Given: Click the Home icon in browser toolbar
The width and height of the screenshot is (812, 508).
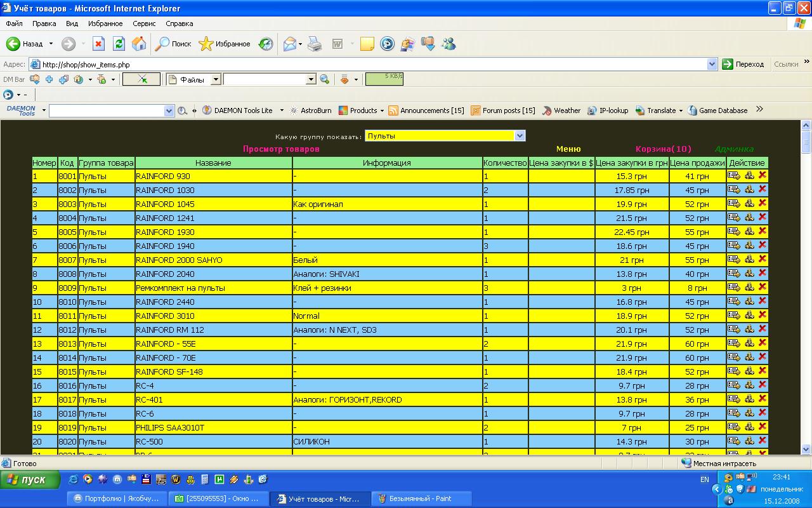Looking at the screenshot, I should pyautogui.click(x=139, y=44).
